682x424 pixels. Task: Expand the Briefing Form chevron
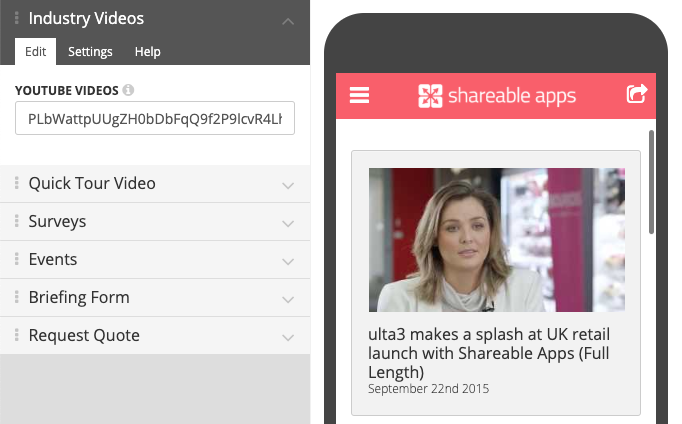point(288,300)
